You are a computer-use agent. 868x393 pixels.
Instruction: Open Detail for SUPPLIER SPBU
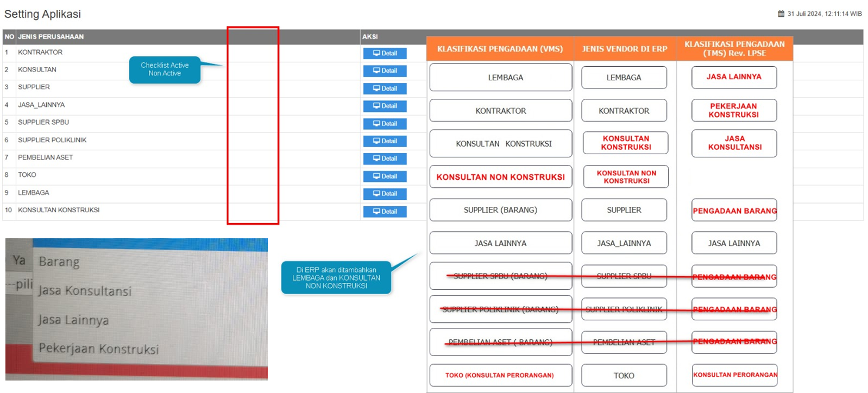[x=385, y=124]
